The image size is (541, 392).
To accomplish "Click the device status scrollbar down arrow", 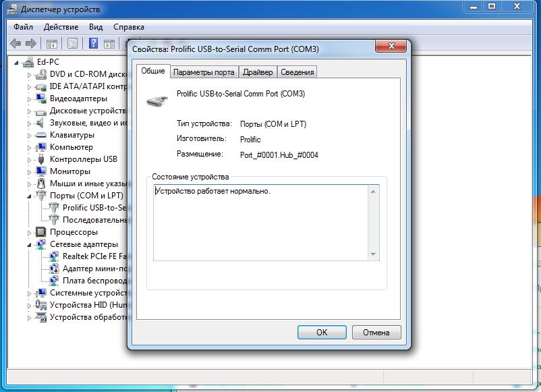I will 373,254.
